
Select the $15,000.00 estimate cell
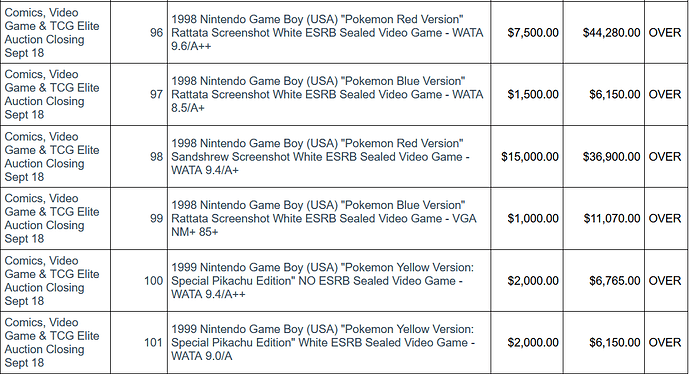[527, 157]
